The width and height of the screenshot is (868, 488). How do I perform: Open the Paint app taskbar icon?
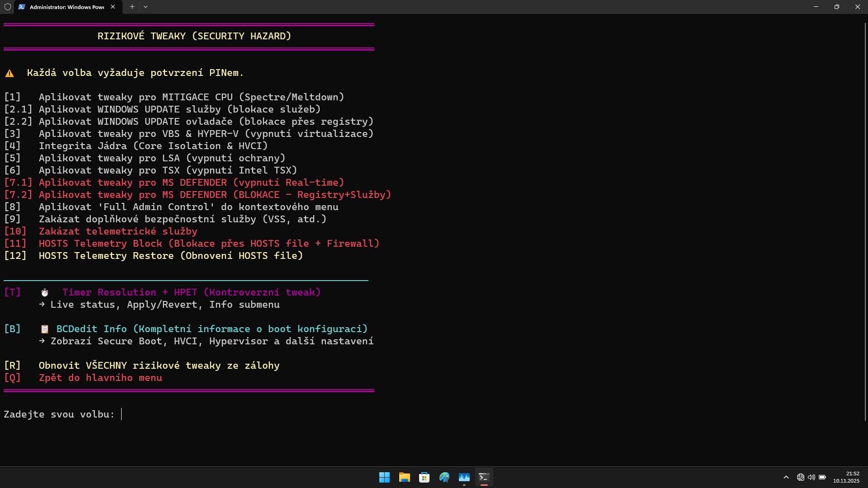(444, 477)
